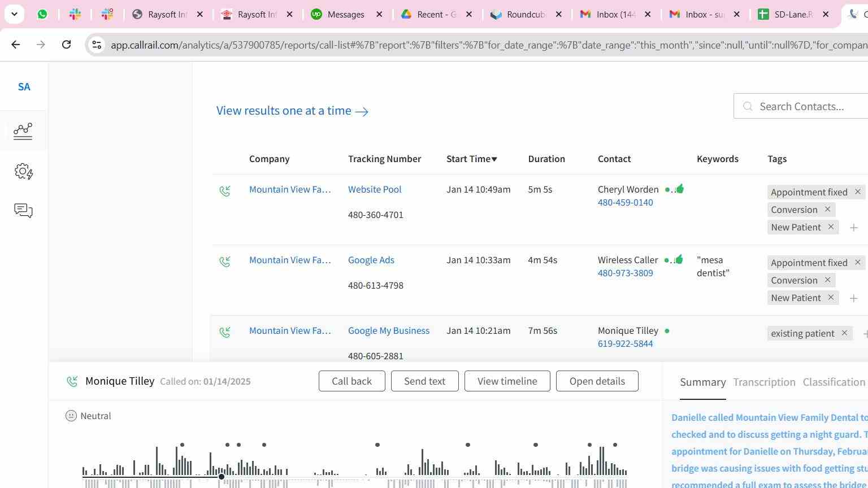868x488 pixels.
Task: Remove Appointment fixed tag on Cheryl Worden call
Action: 857,192
